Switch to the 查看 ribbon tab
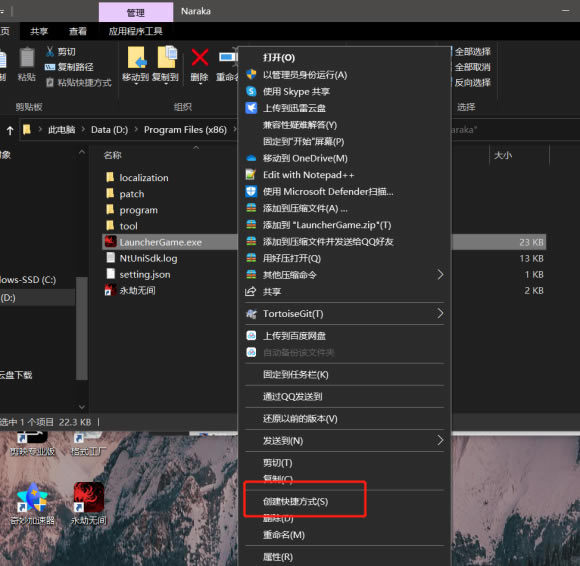Image resolution: width=580 pixels, height=566 pixels. tap(78, 31)
